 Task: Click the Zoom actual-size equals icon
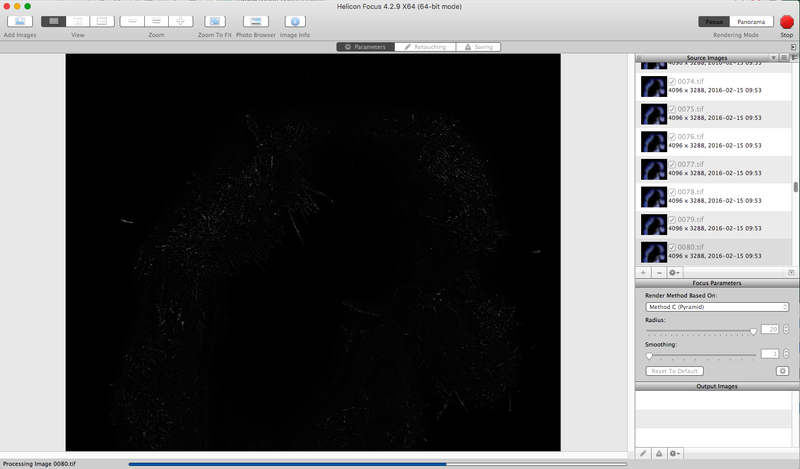click(157, 21)
